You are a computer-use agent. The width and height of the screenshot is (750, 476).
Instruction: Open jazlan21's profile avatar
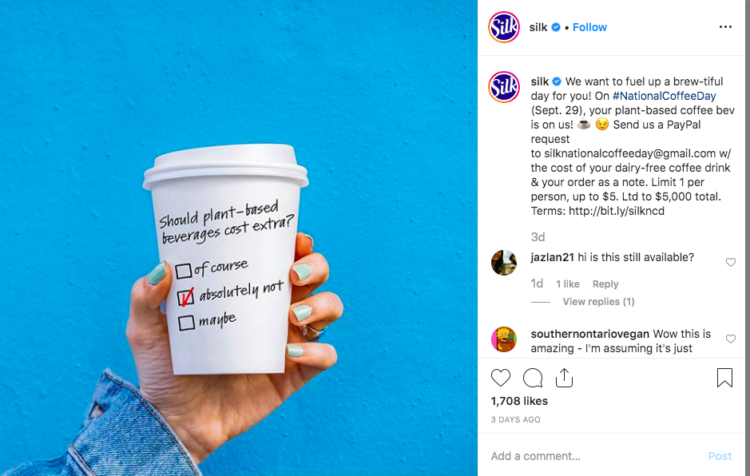[x=504, y=263]
